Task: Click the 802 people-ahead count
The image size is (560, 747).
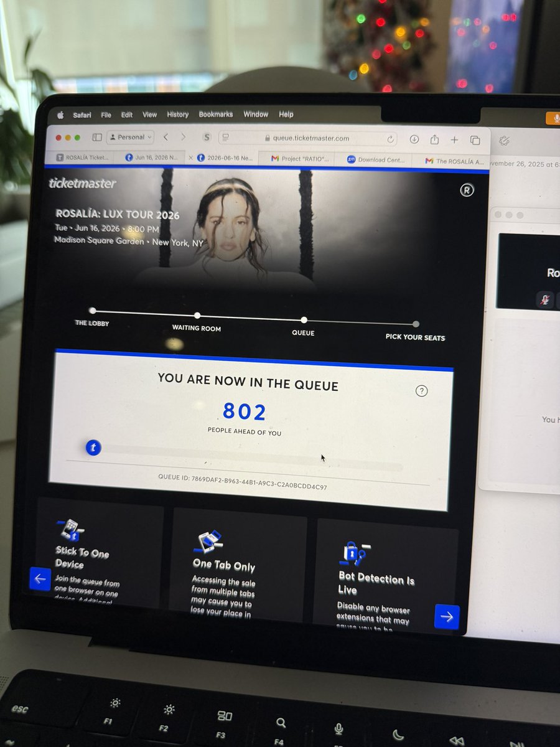Action: (245, 411)
